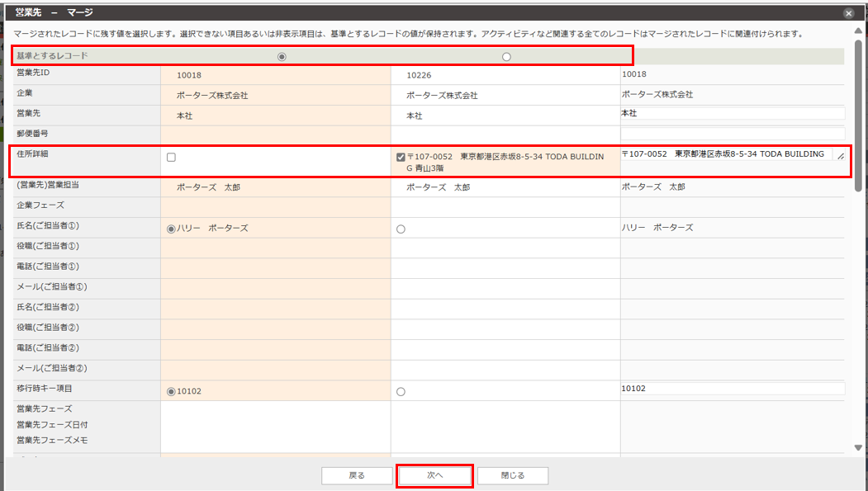The height and width of the screenshot is (491, 868).
Task: Edit the merged 営業先 field containing 本社
Action: point(732,113)
